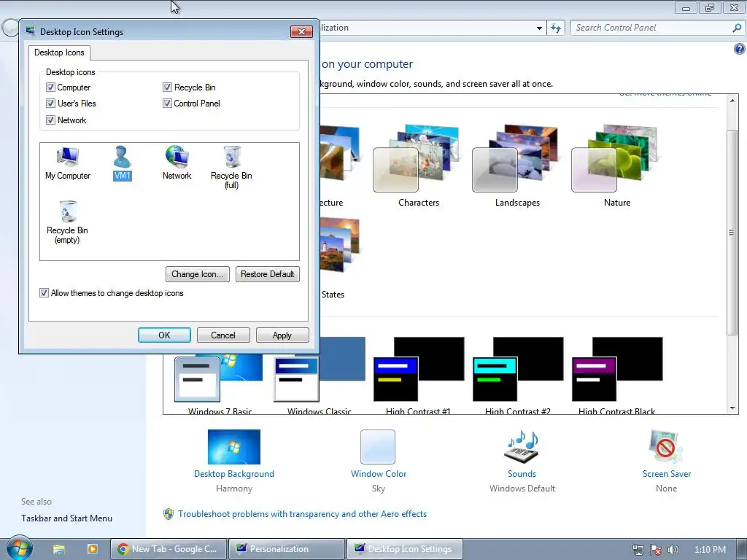Open the Sounds settings icon
The width and height of the screenshot is (747, 560).
pyautogui.click(x=522, y=447)
